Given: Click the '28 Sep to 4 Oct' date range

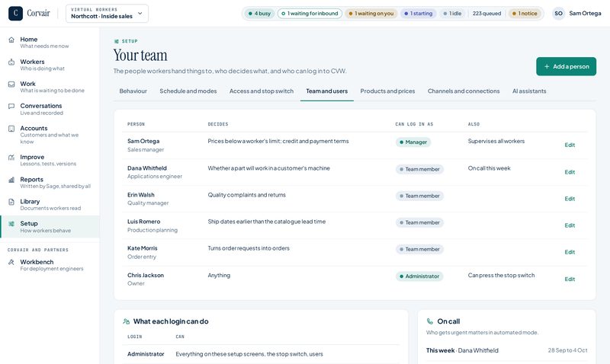Looking at the screenshot, I should (567, 350).
